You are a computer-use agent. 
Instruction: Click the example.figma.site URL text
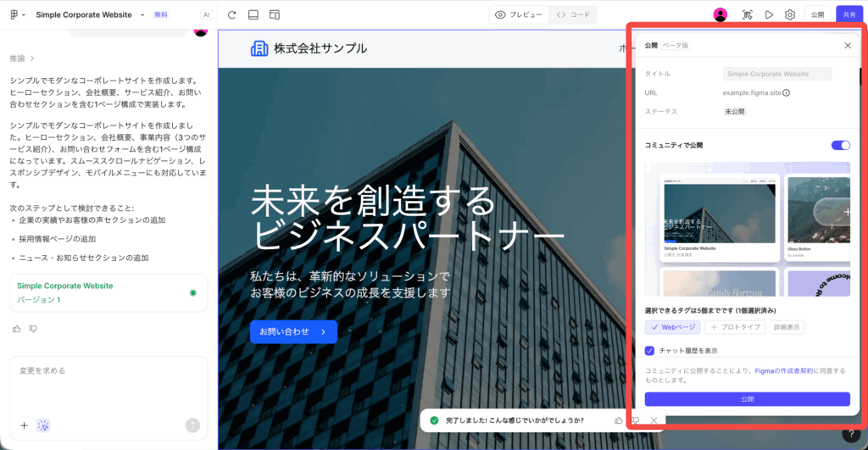pos(752,93)
